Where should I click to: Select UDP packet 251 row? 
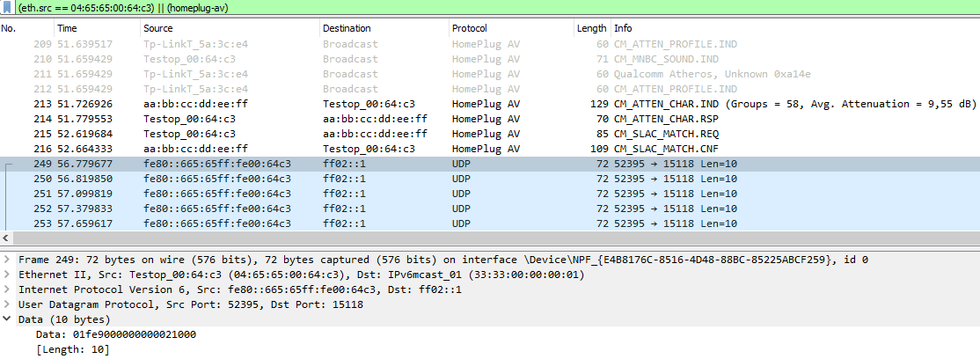pos(490,194)
